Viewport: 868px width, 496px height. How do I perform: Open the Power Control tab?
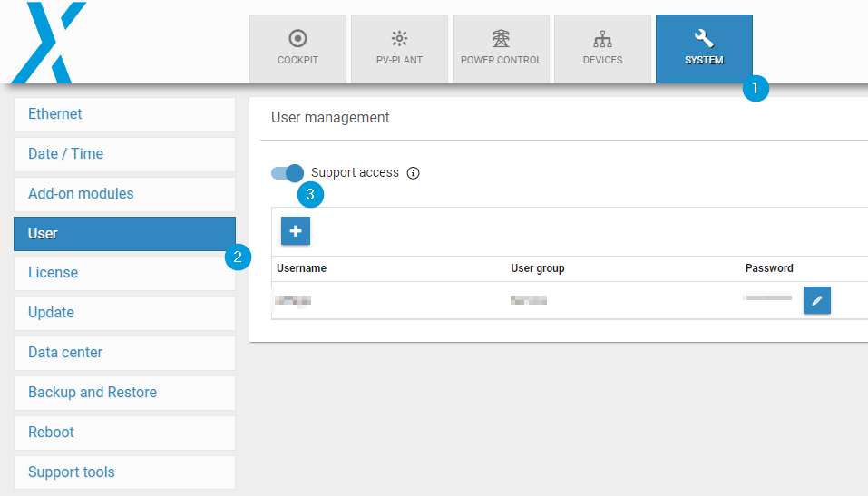501,49
